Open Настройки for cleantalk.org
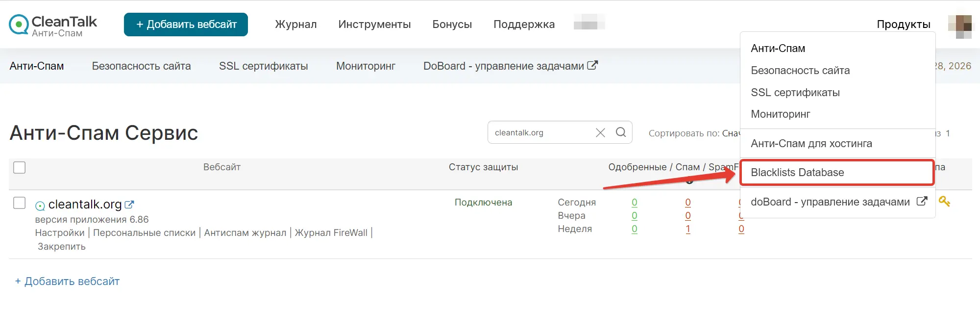980x310 pixels. [x=60, y=233]
